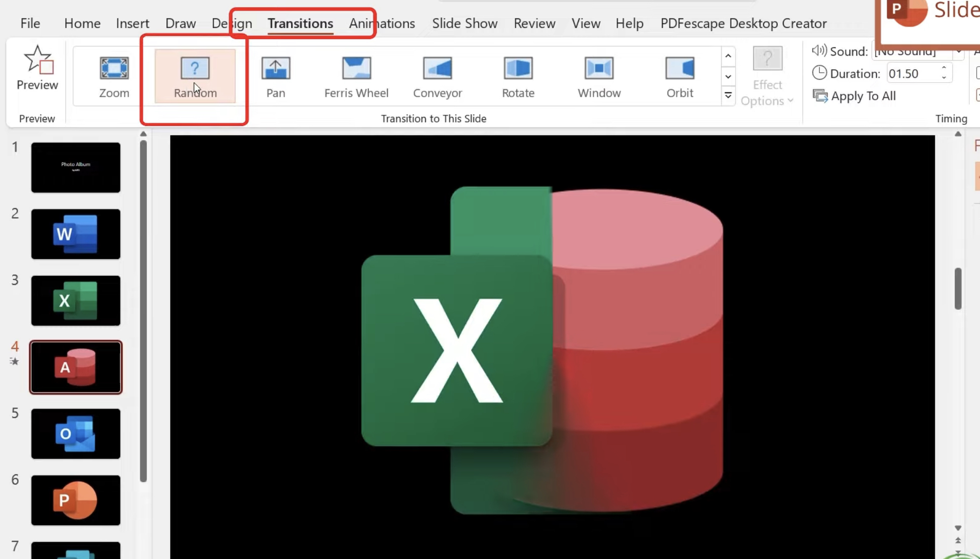
Task: Select slide 7 thumbnail in panel
Action: point(76,550)
